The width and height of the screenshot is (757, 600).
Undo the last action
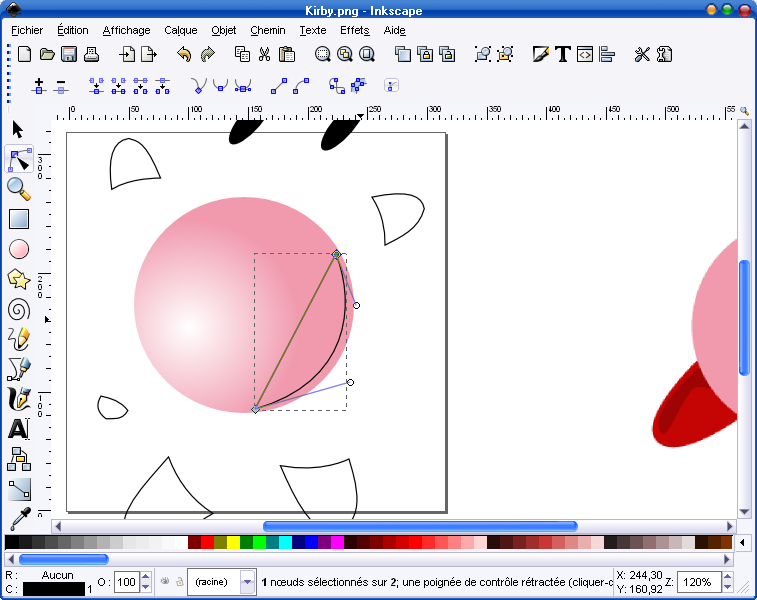point(184,54)
